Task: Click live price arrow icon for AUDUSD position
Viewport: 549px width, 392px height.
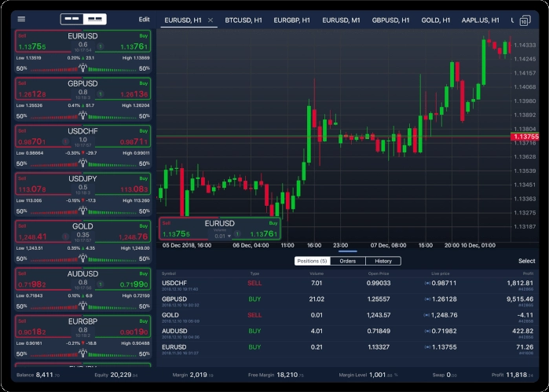Action: pyautogui.click(x=427, y=331)
